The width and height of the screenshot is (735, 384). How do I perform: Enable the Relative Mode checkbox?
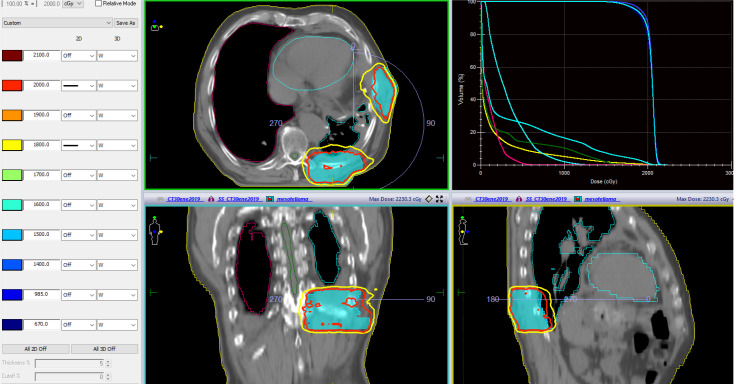pos(98,3)
